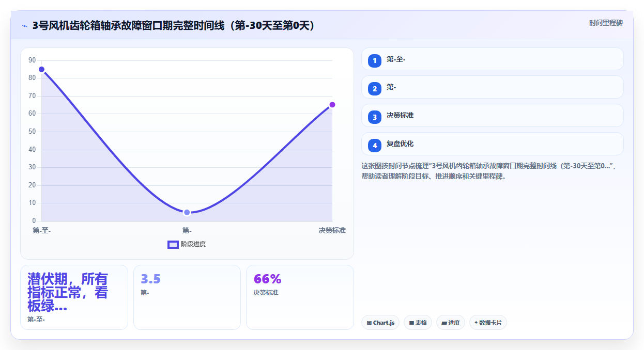644x350 pixels.
Task: Click the 0 y-axis tick label
Action: point(34,221)
